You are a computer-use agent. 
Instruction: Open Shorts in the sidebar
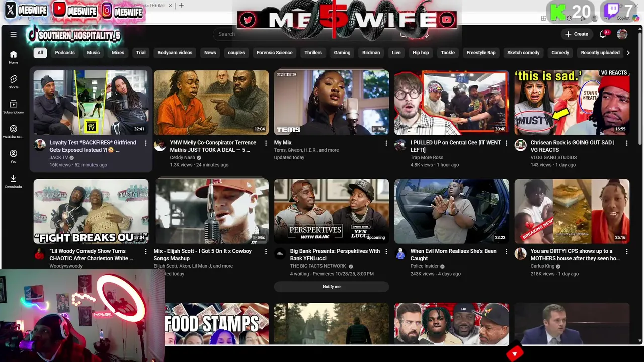pos(13,82)
